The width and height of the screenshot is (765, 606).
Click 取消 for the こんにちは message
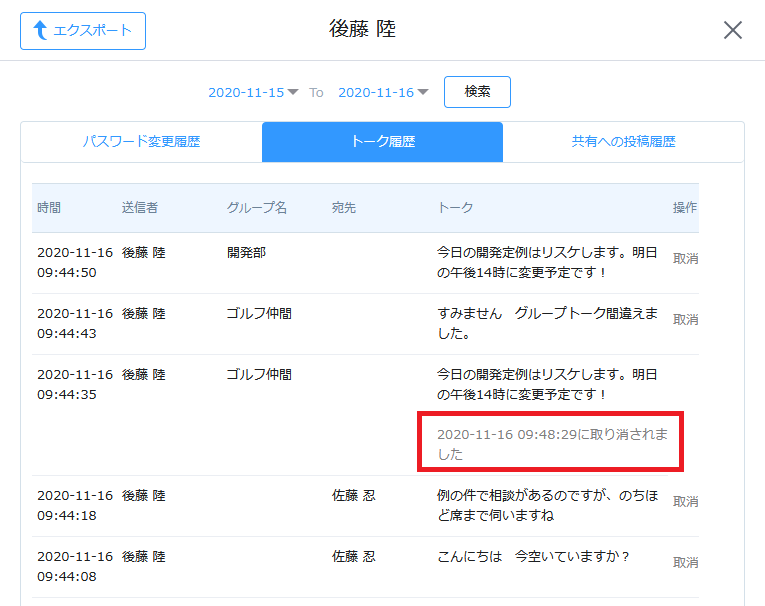click(685, 563)
